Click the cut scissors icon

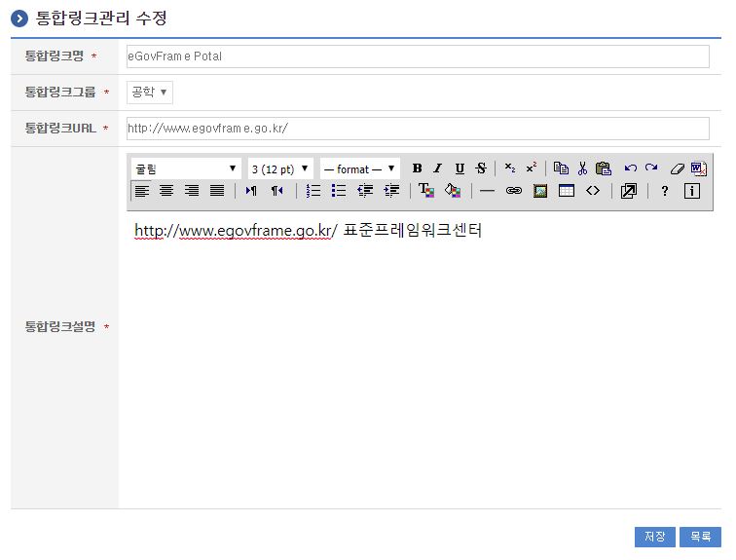click(582, 168)
